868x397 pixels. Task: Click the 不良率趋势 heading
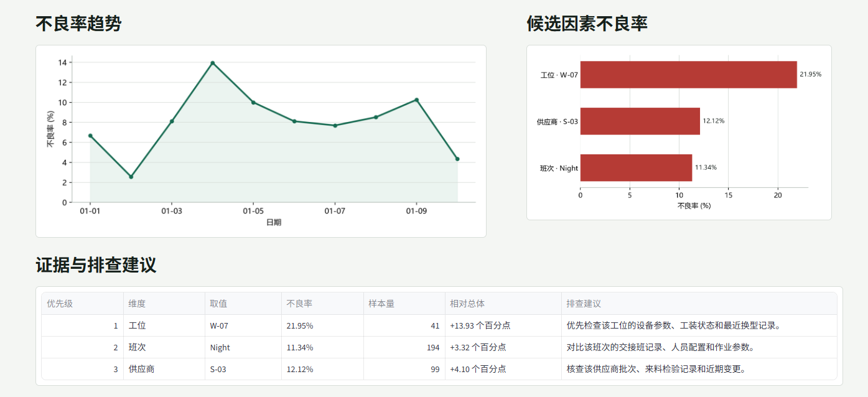pyautogui.click(x=78, y=24)
